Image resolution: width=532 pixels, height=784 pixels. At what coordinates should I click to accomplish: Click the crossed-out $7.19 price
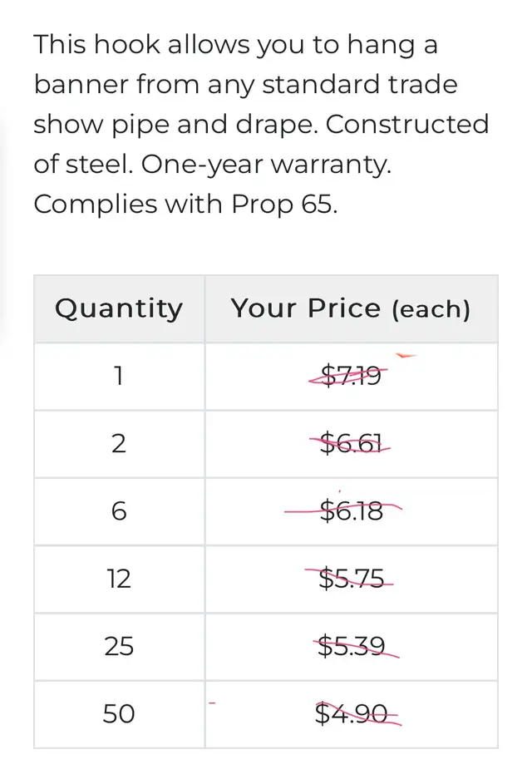[x=351, y=376]
